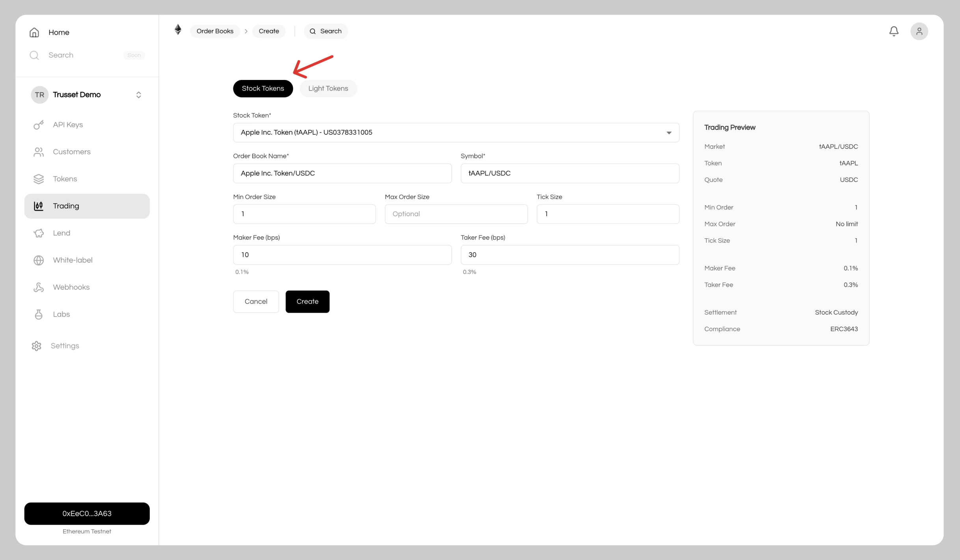
Task: Open the Webhooks sidebar icon
Action: click(x=38, y=287)
